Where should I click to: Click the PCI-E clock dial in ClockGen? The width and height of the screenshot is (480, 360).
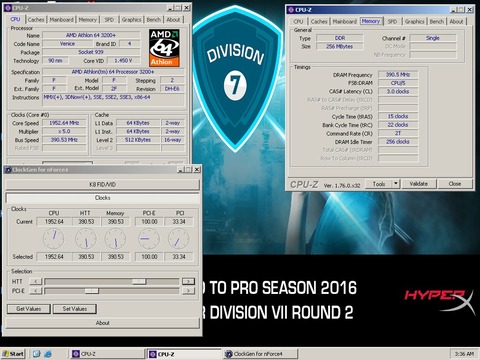tap(149, 239)
